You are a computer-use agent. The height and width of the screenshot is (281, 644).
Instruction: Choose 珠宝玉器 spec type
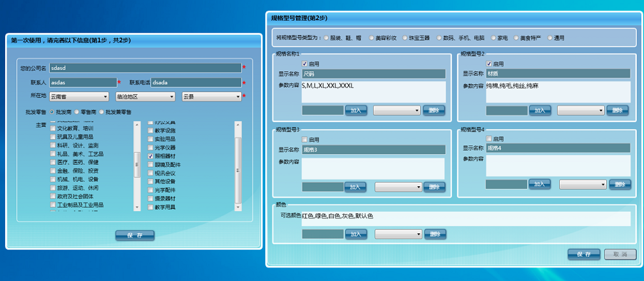(x=405, y=38)
